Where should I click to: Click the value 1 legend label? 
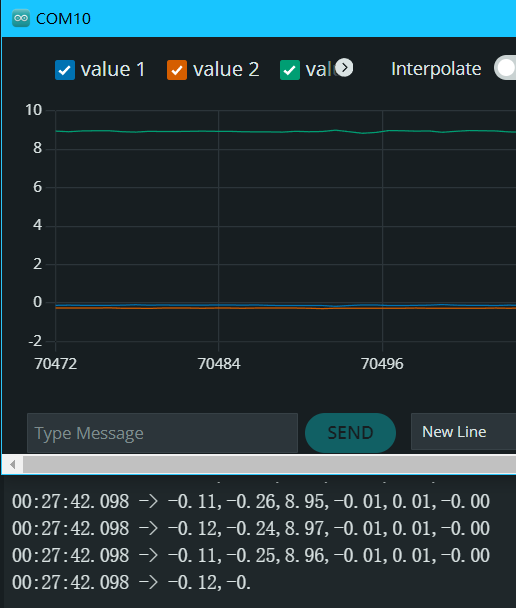pos(112,70)
